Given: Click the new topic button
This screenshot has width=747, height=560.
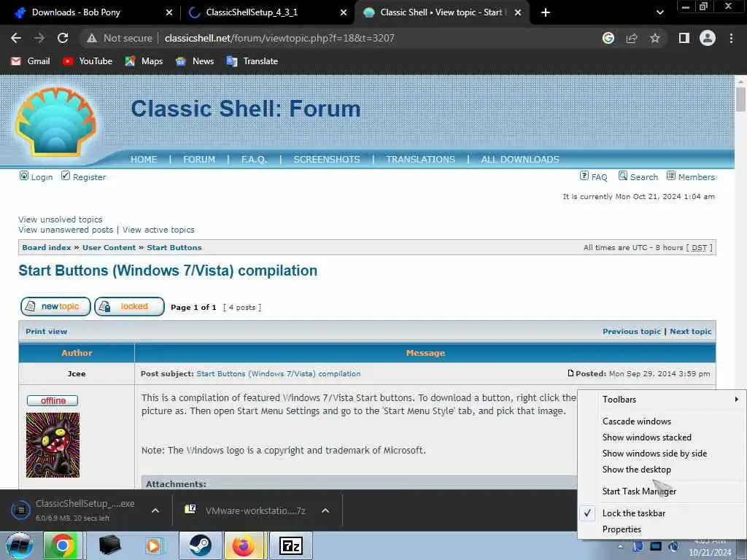Looking at the screenshot, I should coord(55,307).
